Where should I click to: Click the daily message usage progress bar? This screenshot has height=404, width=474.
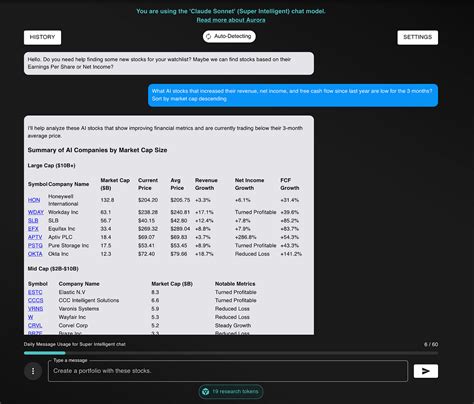[x=231, y=353]
